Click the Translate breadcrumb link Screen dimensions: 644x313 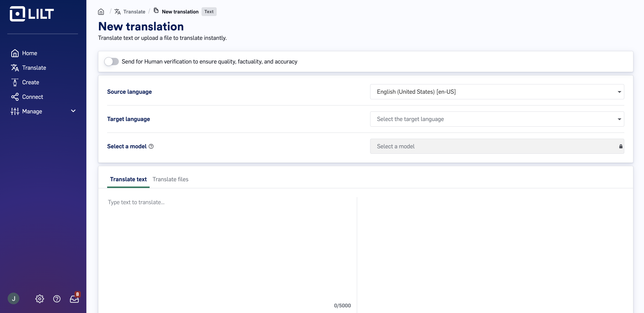pos(134,12)
